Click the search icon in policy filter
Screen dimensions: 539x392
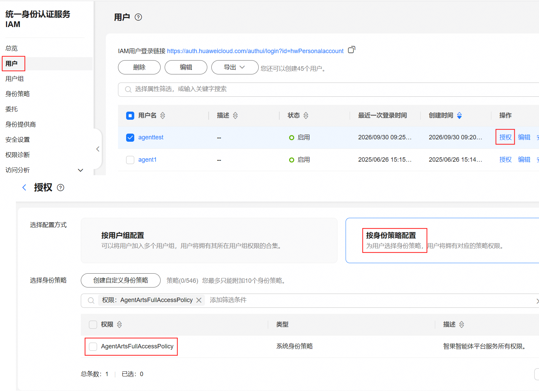(x=91, y=300)
